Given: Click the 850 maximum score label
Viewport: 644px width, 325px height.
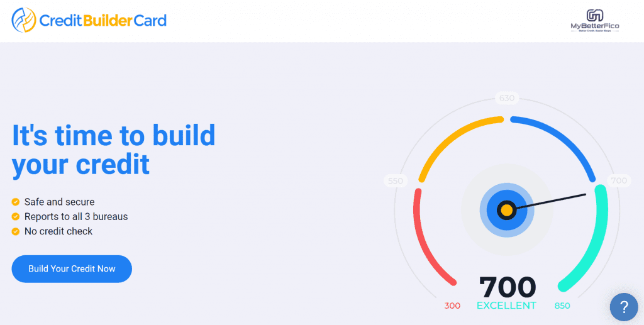Looking at the screenshot, I should pos(562,306).
